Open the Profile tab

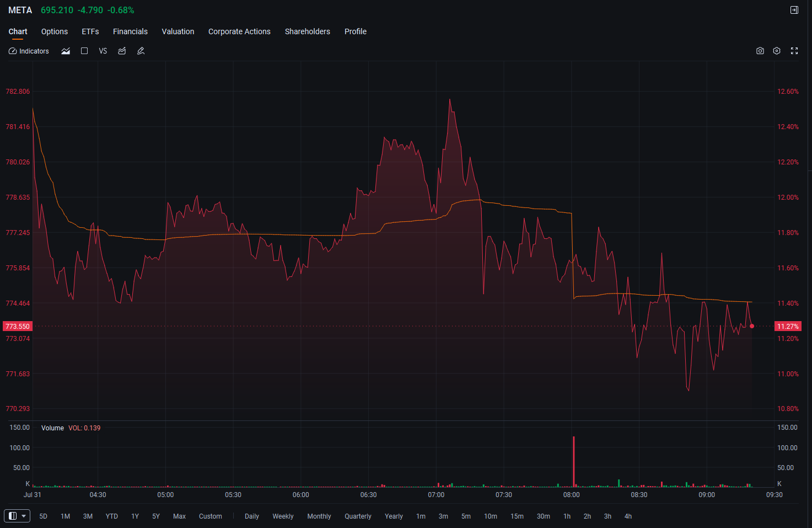[x=356, y=31]
